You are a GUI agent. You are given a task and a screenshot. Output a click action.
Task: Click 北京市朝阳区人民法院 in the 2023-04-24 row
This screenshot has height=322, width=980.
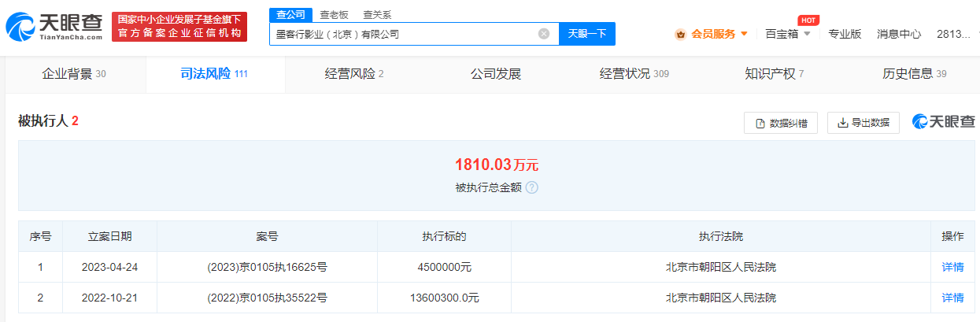(720, 267)
